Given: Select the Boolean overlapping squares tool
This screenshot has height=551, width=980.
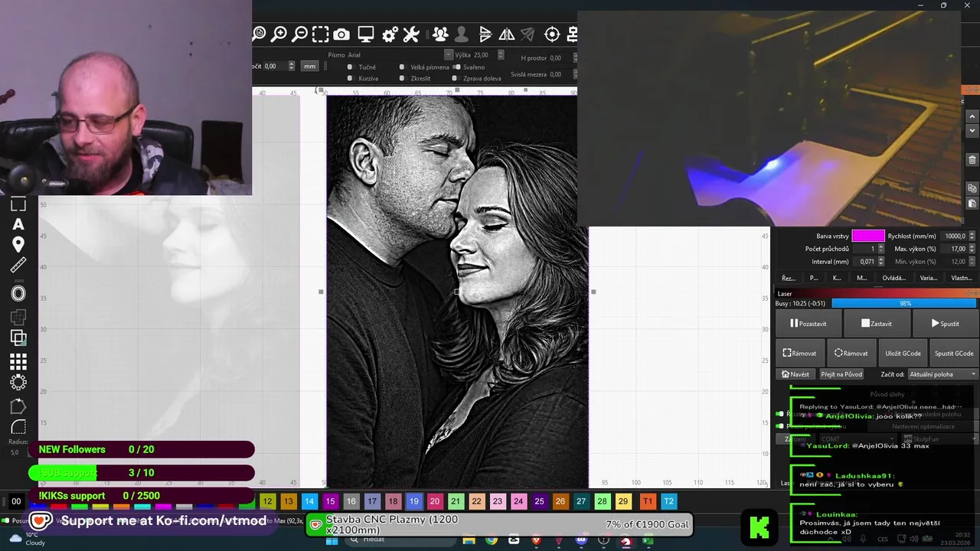Looking at the screenshot, I should (x=18, y=337).
